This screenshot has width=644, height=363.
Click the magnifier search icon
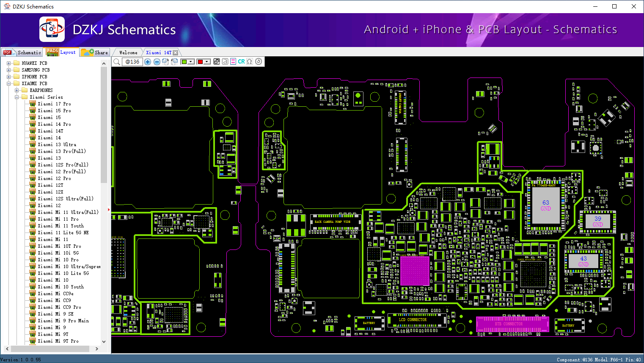[117, 62]
